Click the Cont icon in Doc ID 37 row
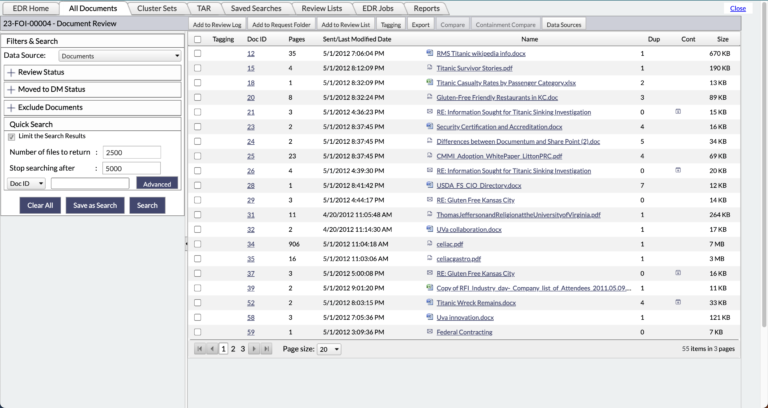768x408 pixels. tap(678, 272)
